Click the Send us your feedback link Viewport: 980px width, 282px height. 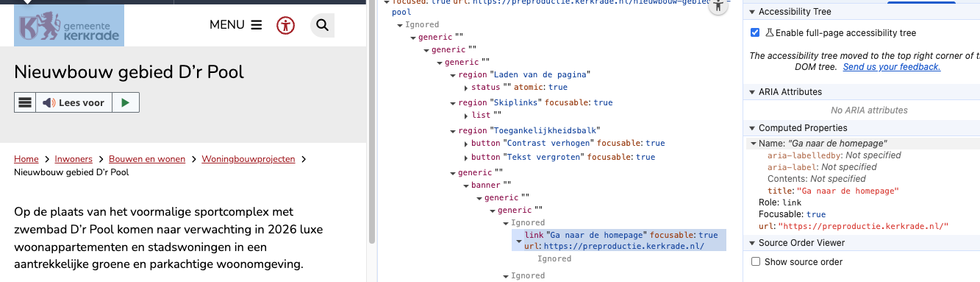click(892, 67)
